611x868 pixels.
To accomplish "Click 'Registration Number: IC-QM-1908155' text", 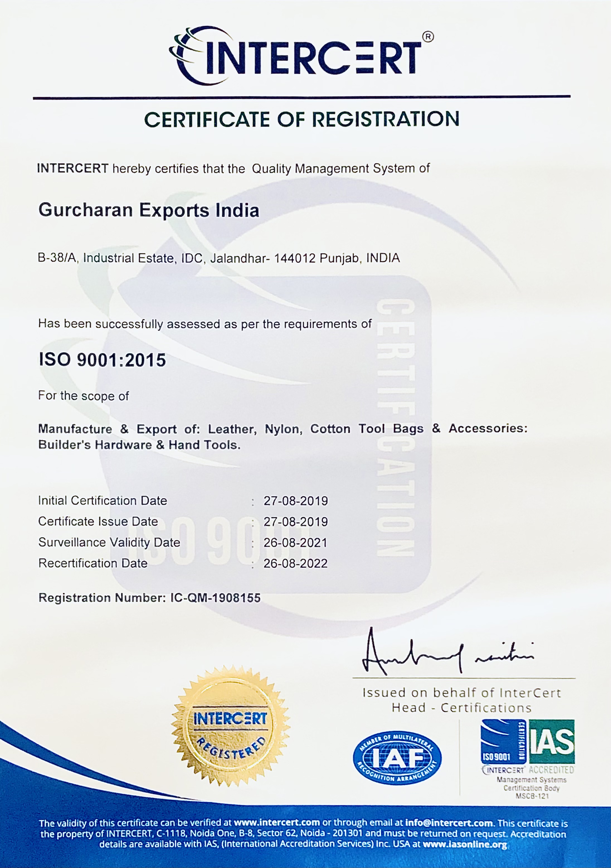I will point(150,598).
